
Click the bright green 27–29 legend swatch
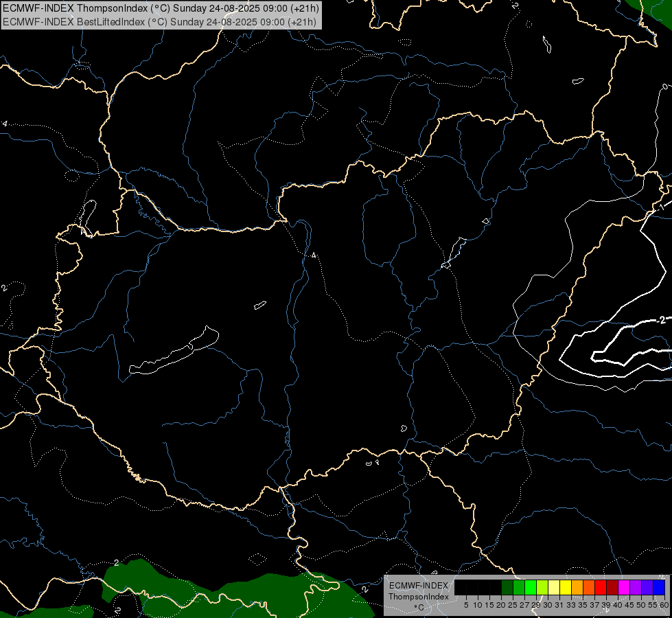click(531, 587)
